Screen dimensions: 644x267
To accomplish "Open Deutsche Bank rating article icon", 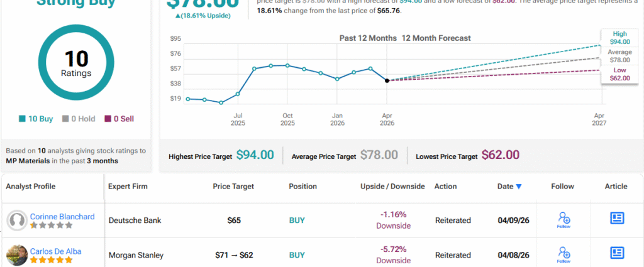I will point(617,219).
